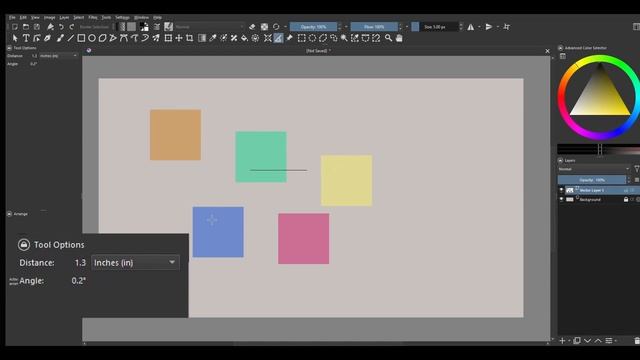The height and width of the screenshot is (360, 640).
Task: Toggle eraser mode in the toolbar
Action: [252, 27]
